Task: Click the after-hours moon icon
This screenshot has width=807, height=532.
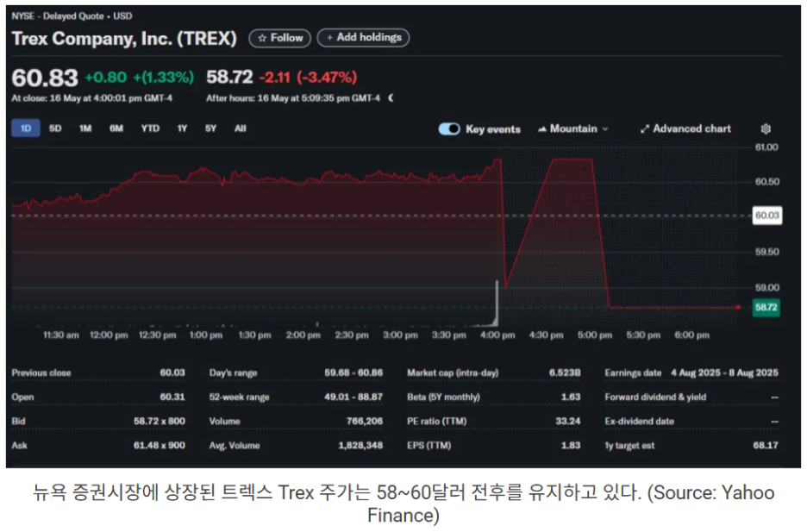Action: 391,97
